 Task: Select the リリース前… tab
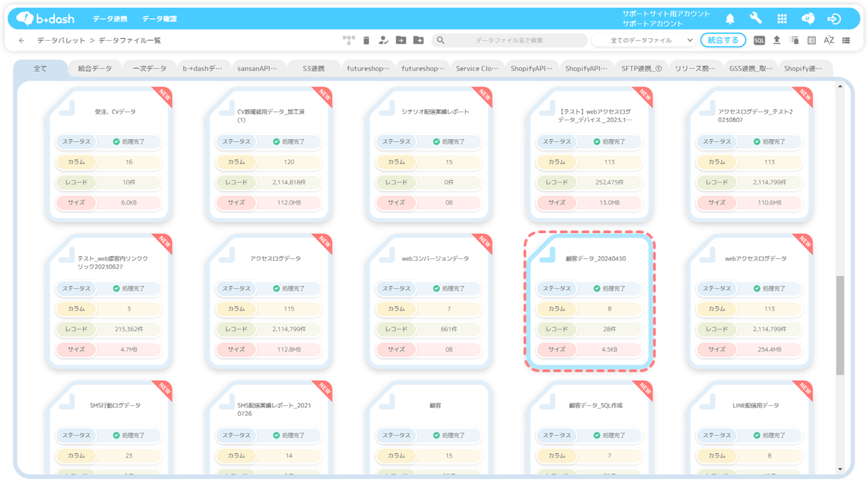pos(695,68)
